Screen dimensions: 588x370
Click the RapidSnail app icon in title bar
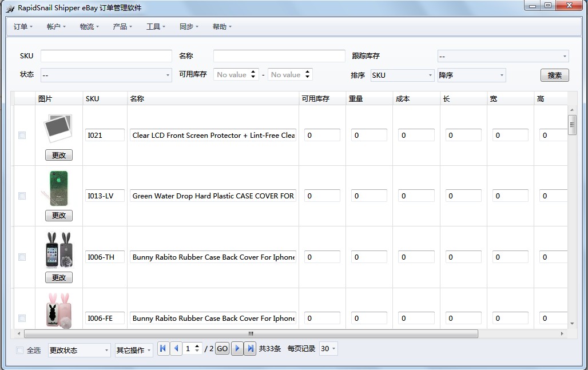click(x=10, y=8)
